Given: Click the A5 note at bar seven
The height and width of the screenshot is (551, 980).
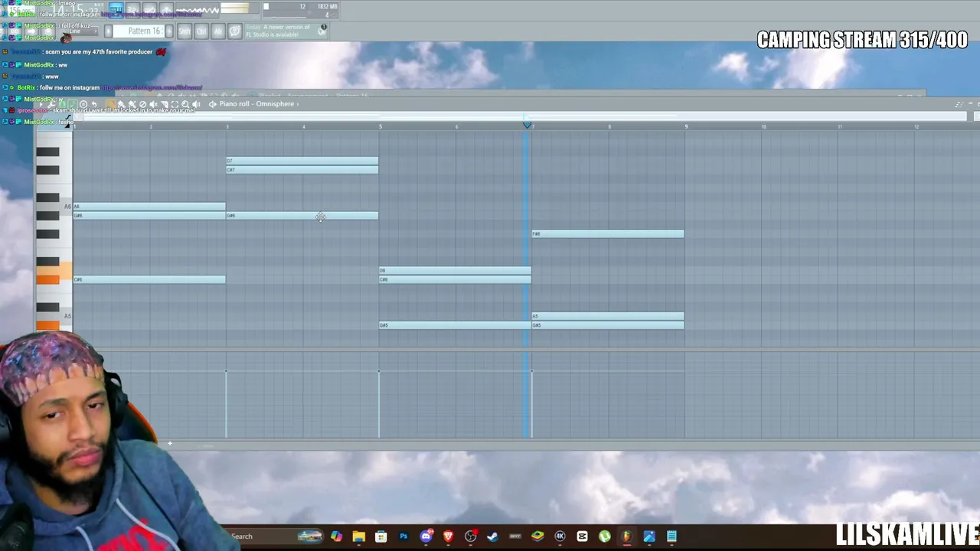Looking at the screenshot, I should pos(608,316).
